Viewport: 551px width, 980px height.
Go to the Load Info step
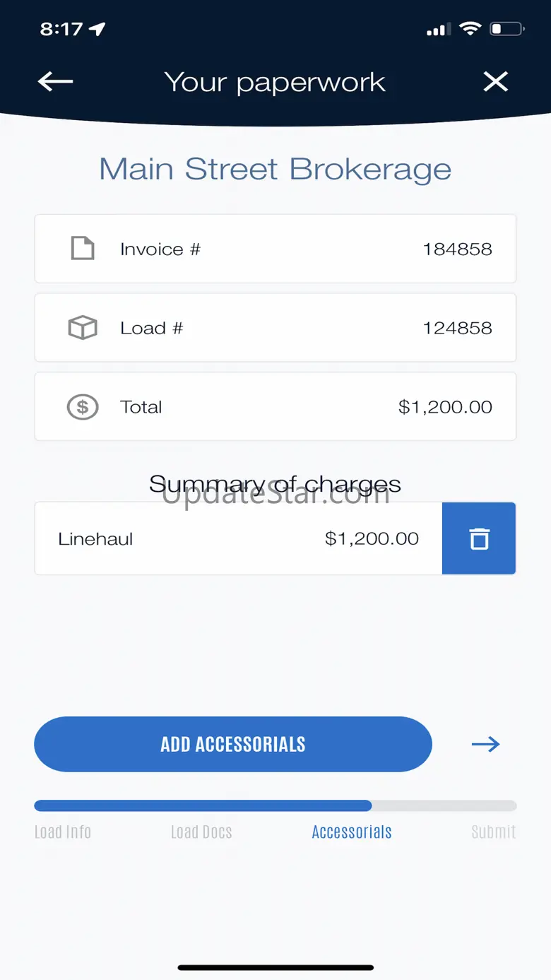pos(63,832)
